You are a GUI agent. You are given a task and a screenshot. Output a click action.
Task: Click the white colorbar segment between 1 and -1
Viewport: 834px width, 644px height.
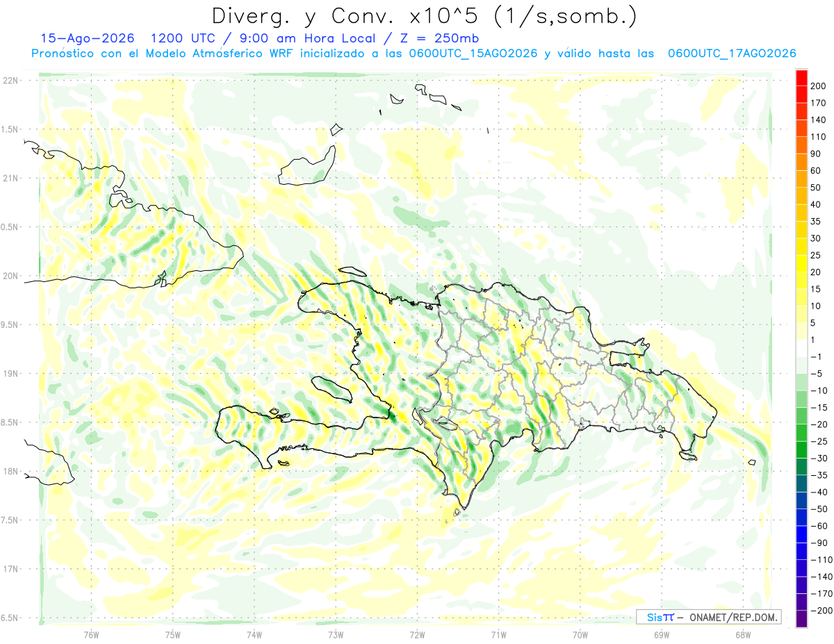point(801,348)
